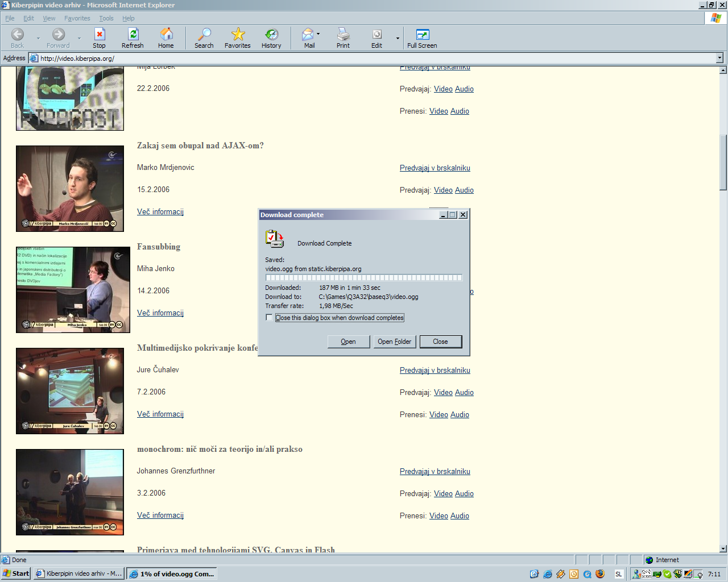Image resolution: width=728 pixels, height=582 pixels.
Task: Click the vertical scrollbar thumb of page
Action: coord(723,162)
